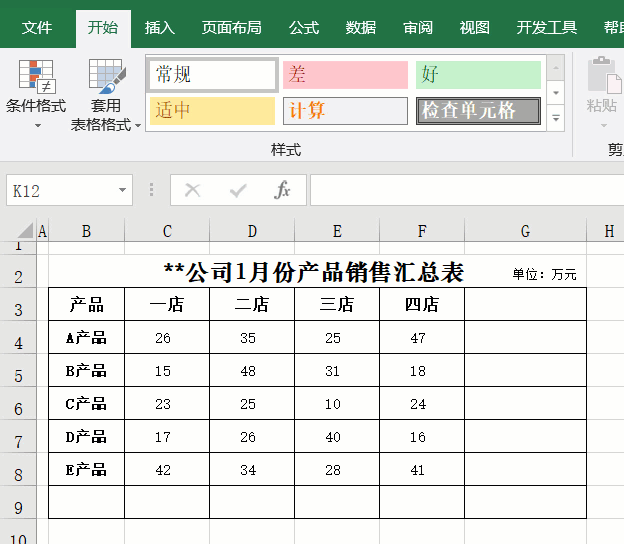Select row 3 header

click(x=18, y=304)
